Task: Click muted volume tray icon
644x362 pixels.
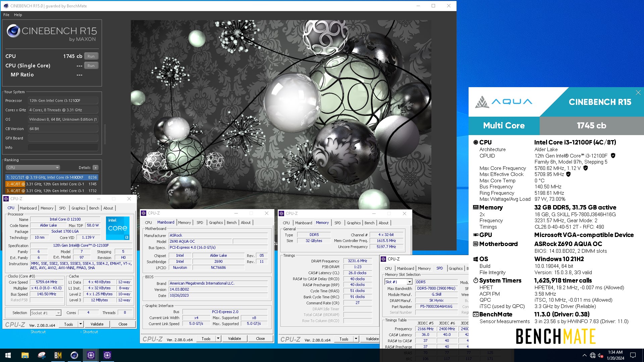Action: 601,355
